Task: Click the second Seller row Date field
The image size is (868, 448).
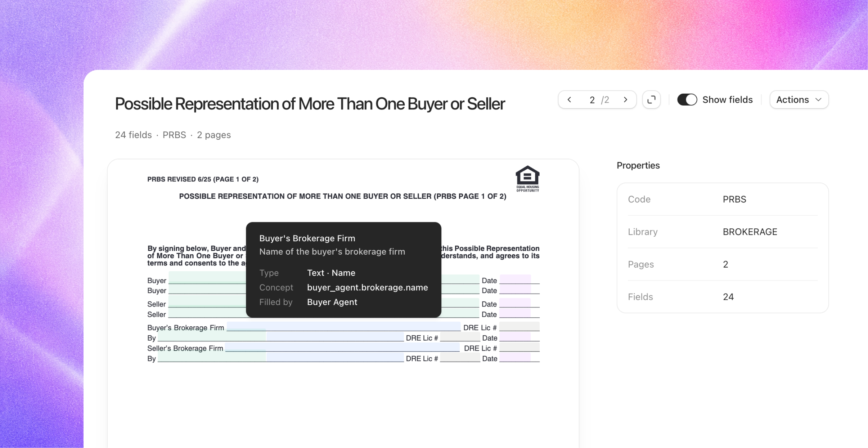Action: click(x=515, y=313)
